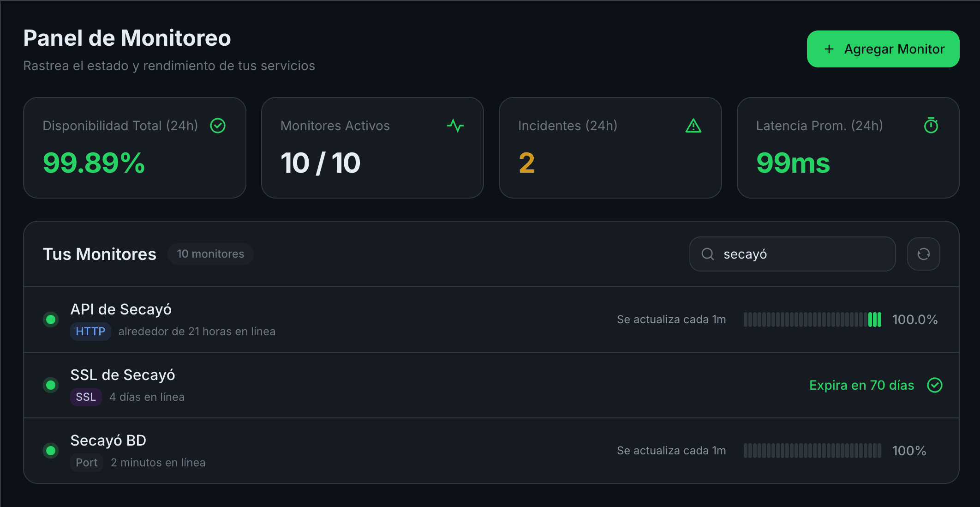Toggle the status dot for Secayó BD
Viewport: 980px width, 507px height.
click(x=51, y=450)
